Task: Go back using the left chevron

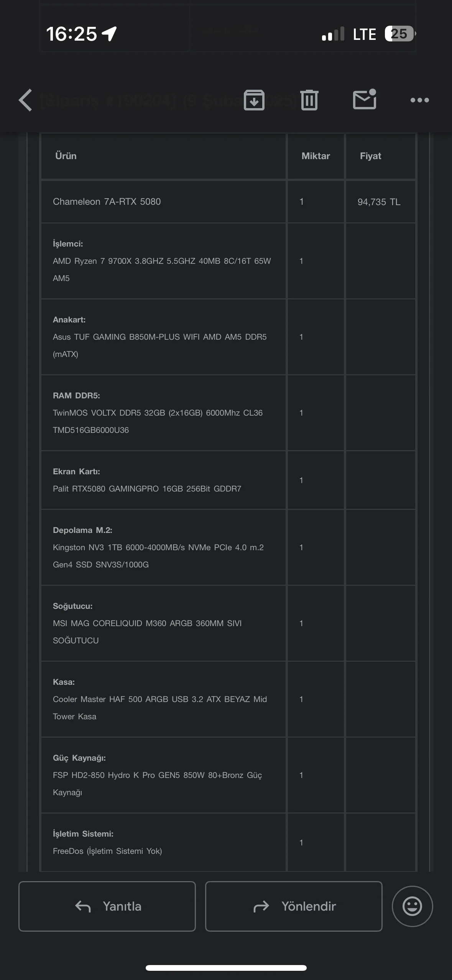Action: click(26, 100)
